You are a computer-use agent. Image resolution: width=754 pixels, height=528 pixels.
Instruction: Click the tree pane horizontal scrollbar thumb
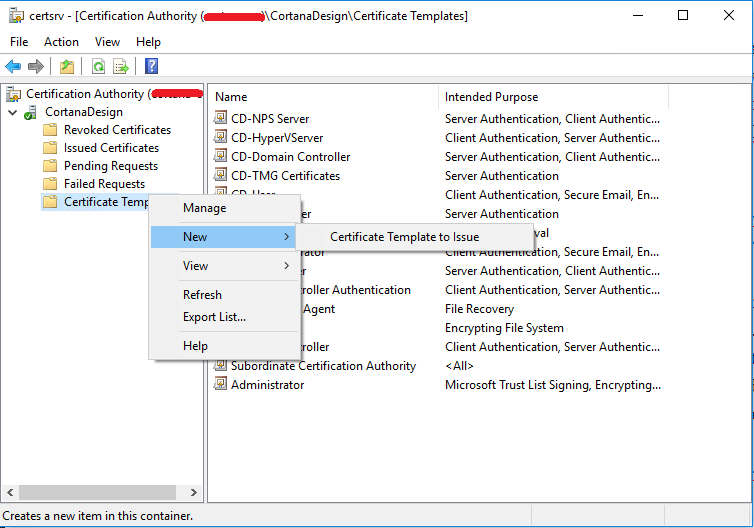(x=97, y=492)
